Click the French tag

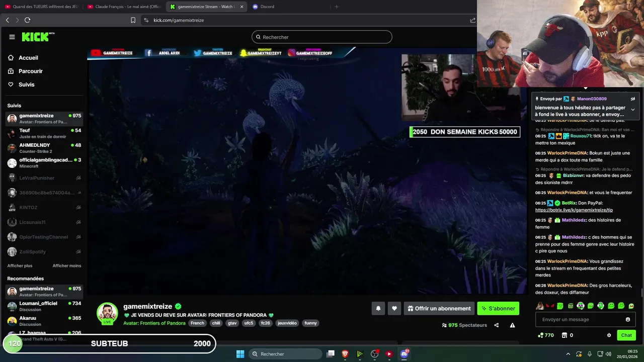click(197, 323)
